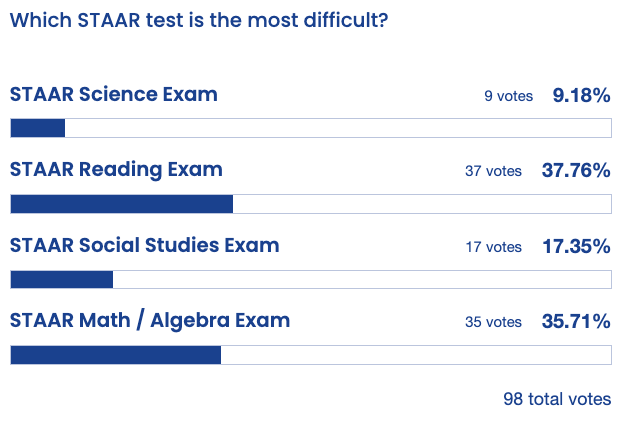Click the filled part of the Math / Algebra bar

click(x=115, y=355)
